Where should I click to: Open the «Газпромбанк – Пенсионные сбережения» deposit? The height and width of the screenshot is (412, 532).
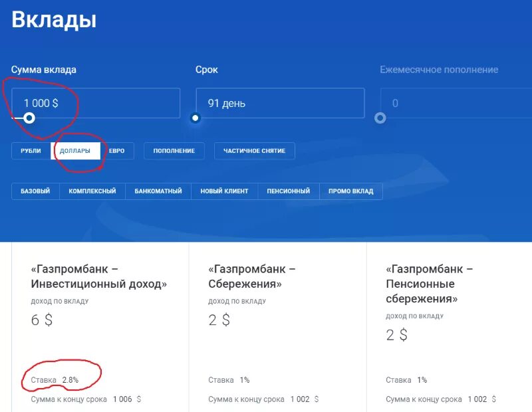(429, 284)
